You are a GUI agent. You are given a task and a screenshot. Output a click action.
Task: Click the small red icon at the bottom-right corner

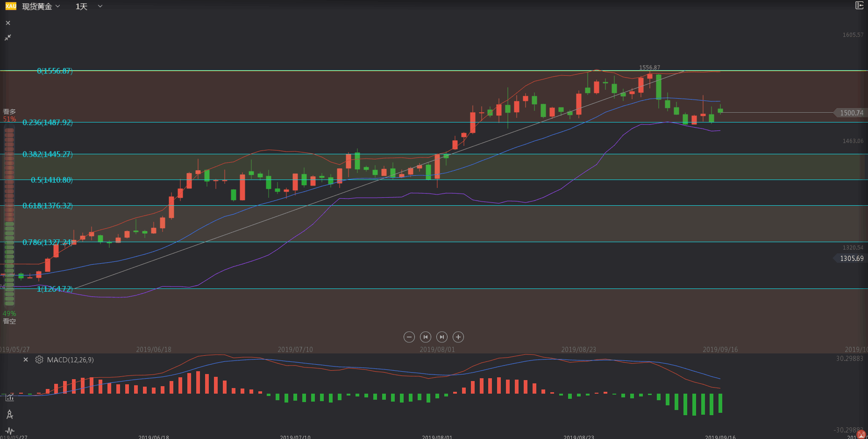[861, 434]
